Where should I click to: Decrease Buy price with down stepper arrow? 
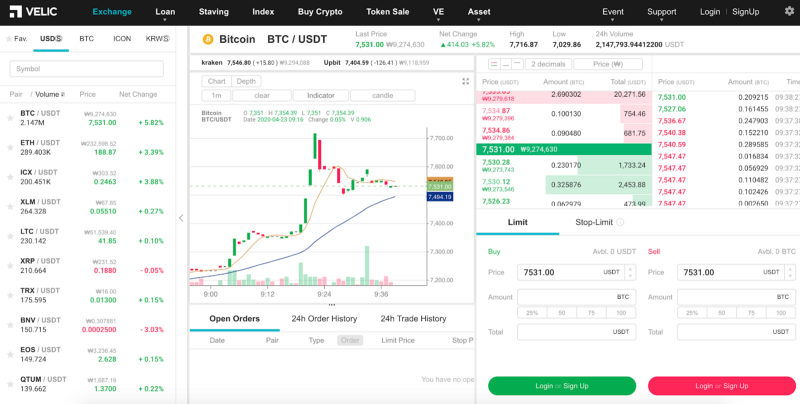(x=631, y=276)
